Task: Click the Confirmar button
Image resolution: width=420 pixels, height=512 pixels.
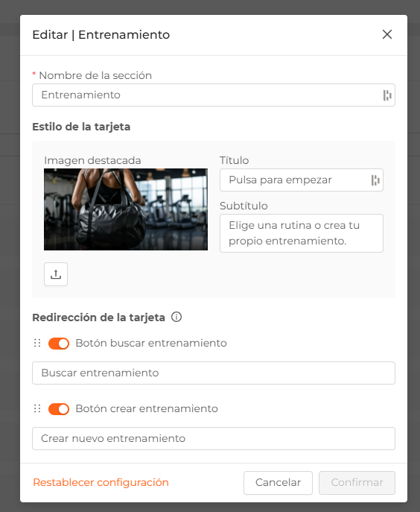Action: click(357, 483)
